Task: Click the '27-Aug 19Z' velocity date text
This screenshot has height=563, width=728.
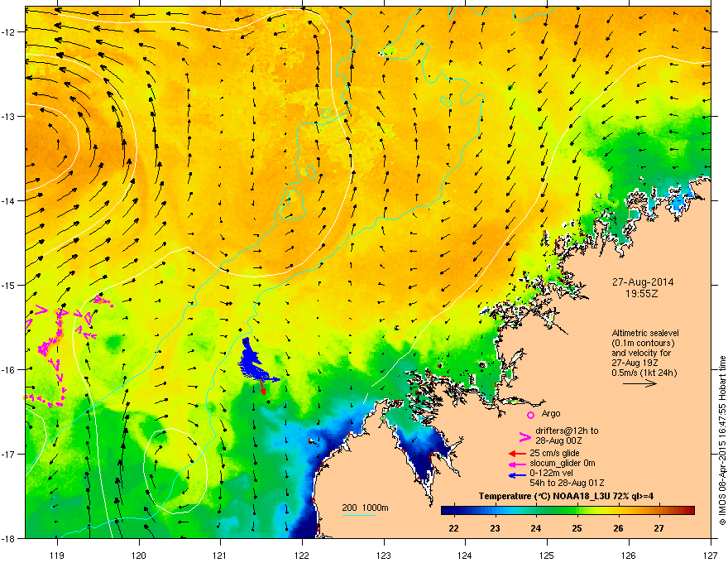Action: [635, 363]
